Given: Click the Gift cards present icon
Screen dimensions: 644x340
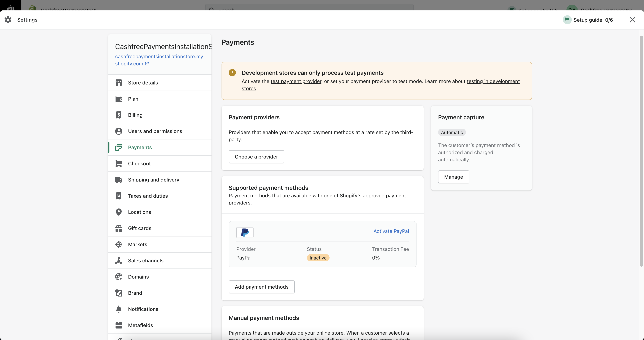Looking at the screenshot, I should coord(119,228).
